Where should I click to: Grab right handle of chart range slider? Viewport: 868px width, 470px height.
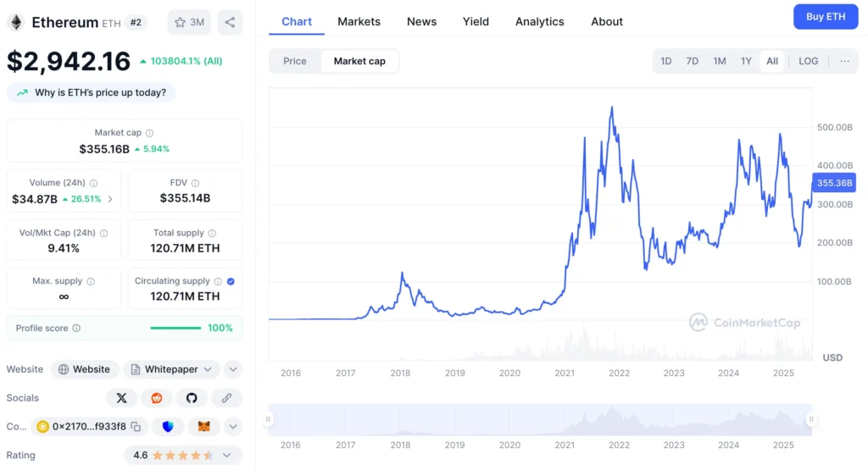[811, 419]
